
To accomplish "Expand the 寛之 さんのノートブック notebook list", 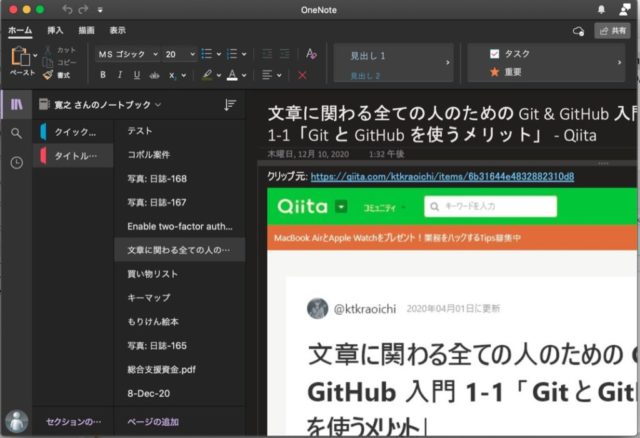I will [x=100, y=105].
